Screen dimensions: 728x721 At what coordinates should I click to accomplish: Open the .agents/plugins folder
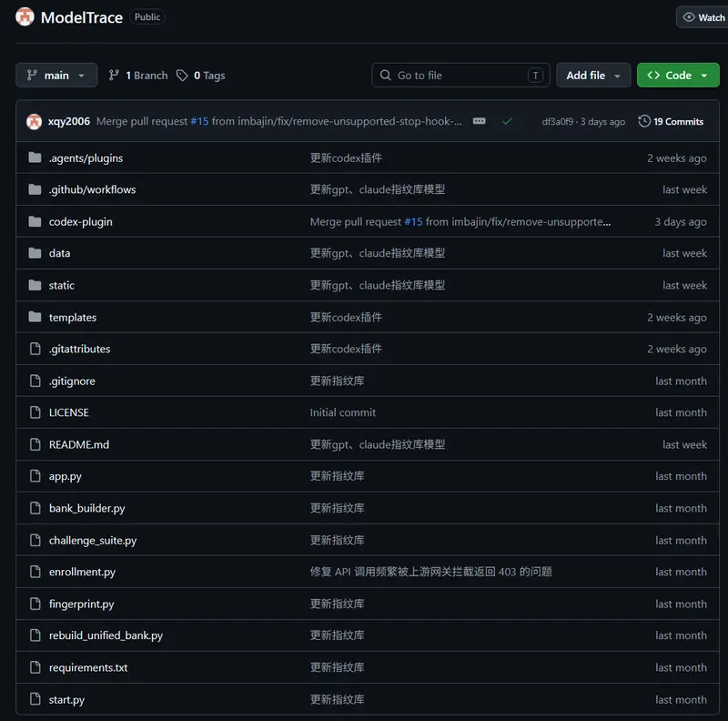86,158
